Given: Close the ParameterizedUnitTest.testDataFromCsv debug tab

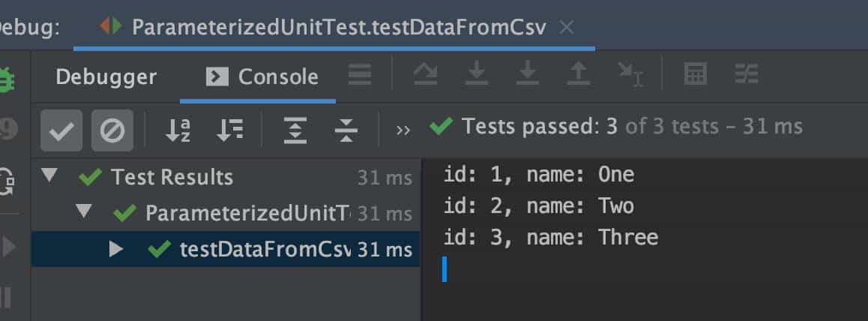Looking at the screenshot, I should (567, 27).
